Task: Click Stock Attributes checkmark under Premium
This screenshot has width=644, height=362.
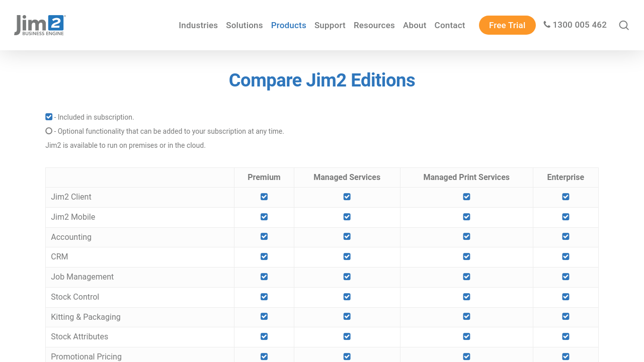Action: click(264, 336)
